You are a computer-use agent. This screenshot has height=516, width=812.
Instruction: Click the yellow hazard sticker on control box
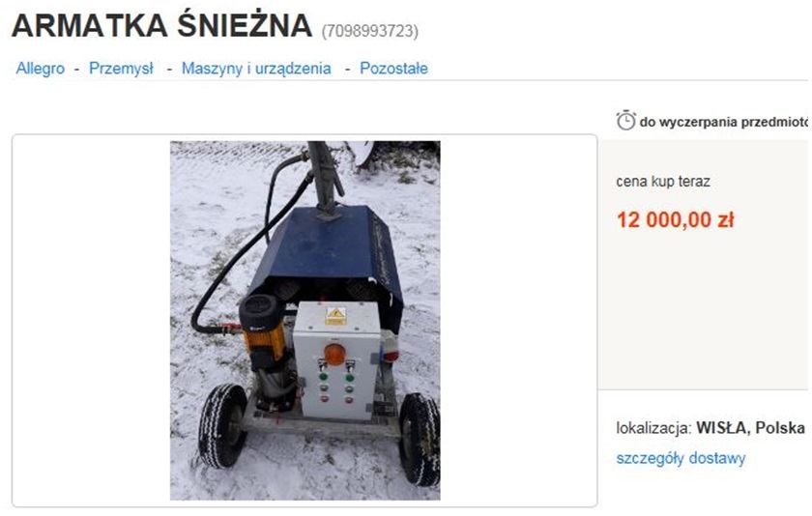(335, 315)
